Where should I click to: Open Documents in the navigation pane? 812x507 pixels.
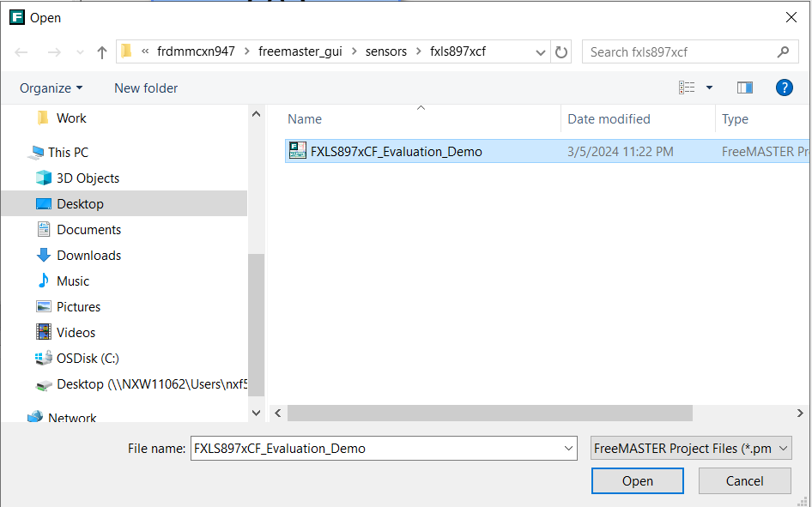click(88, 230)
